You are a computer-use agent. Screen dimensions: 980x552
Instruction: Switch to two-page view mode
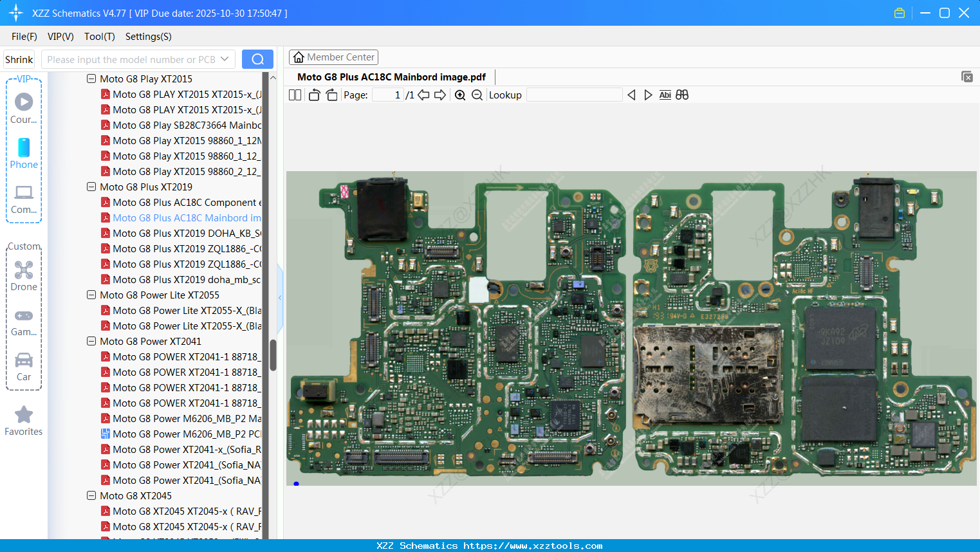tap(295, 95)
